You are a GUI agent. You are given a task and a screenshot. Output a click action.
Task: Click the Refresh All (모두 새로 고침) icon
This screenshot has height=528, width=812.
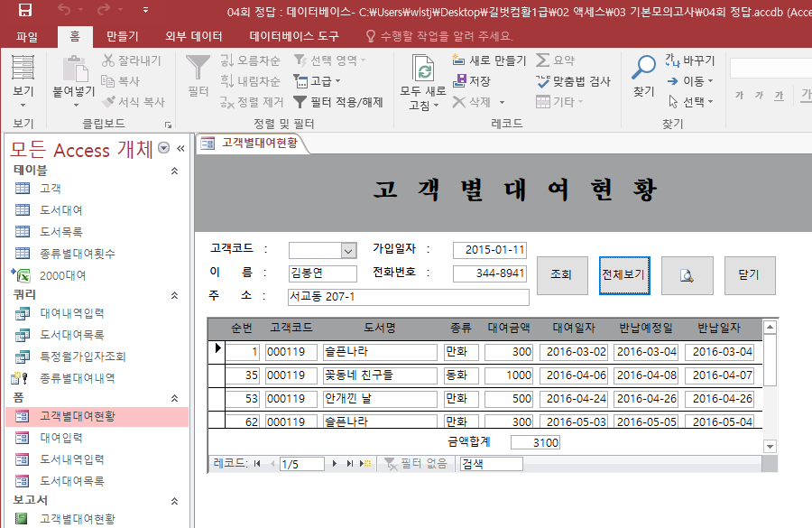423,69
